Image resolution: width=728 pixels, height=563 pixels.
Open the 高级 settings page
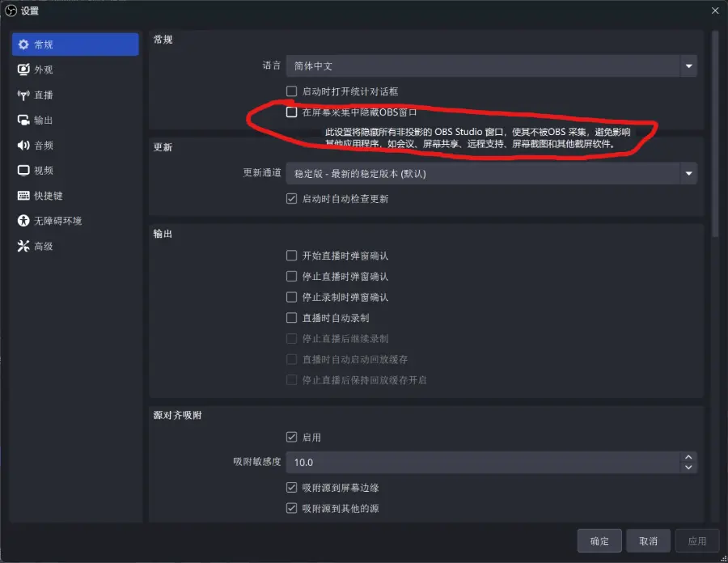(x=75, y=246)
